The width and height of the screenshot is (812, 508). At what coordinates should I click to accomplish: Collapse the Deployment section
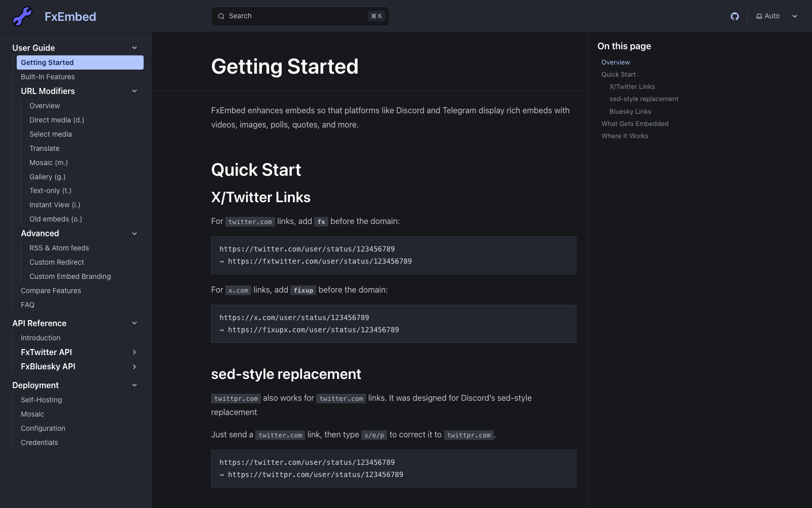[x=134, y=385]
